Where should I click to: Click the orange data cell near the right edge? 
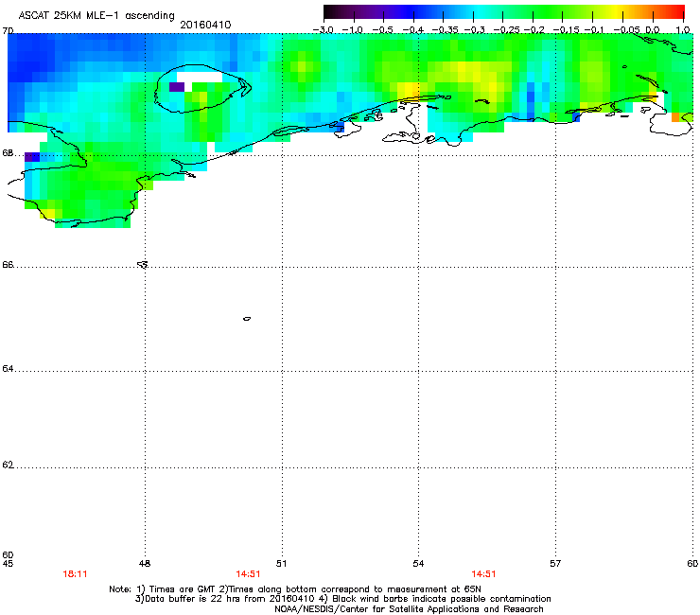(675, 117)
